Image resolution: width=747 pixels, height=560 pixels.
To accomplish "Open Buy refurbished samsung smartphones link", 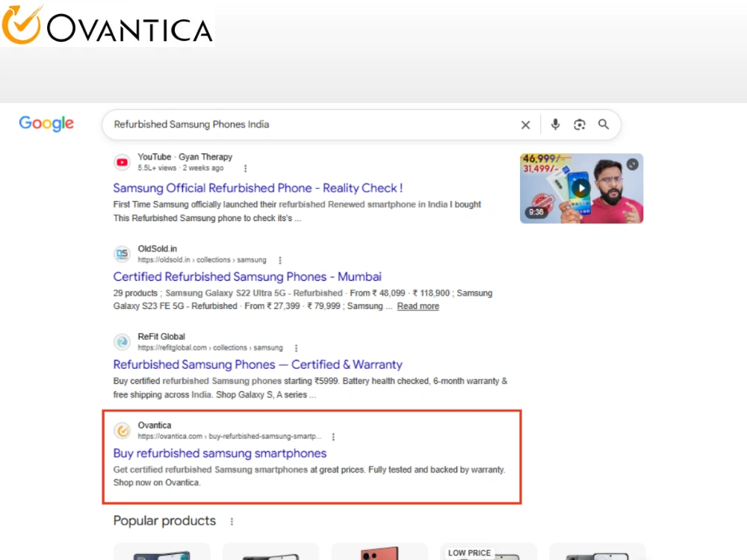I will click(x=220, y=453).
